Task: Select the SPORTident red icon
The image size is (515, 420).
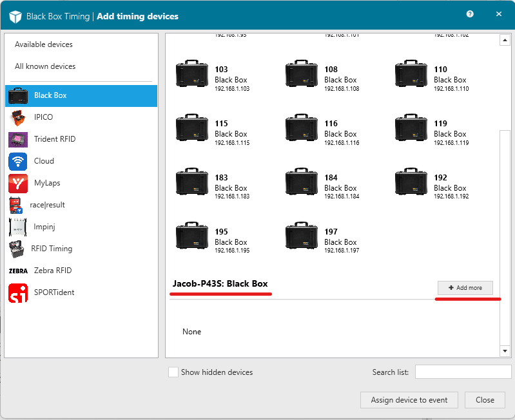Action: 18,292
